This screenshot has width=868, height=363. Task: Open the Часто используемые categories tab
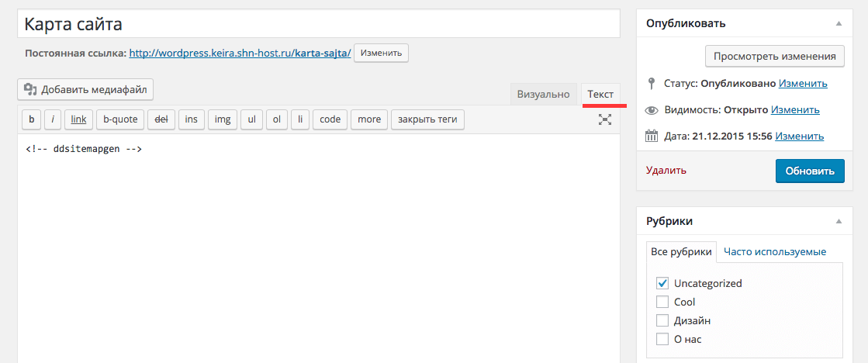pos(774,251)
